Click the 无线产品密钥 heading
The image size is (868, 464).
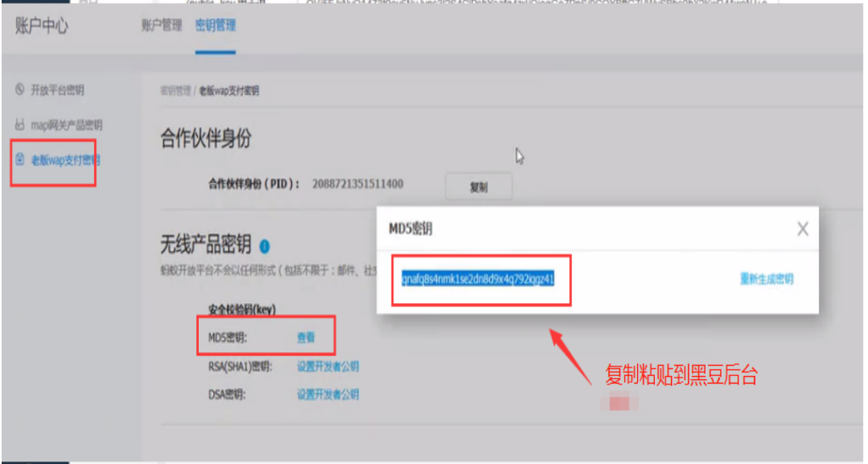pos(206,245)
